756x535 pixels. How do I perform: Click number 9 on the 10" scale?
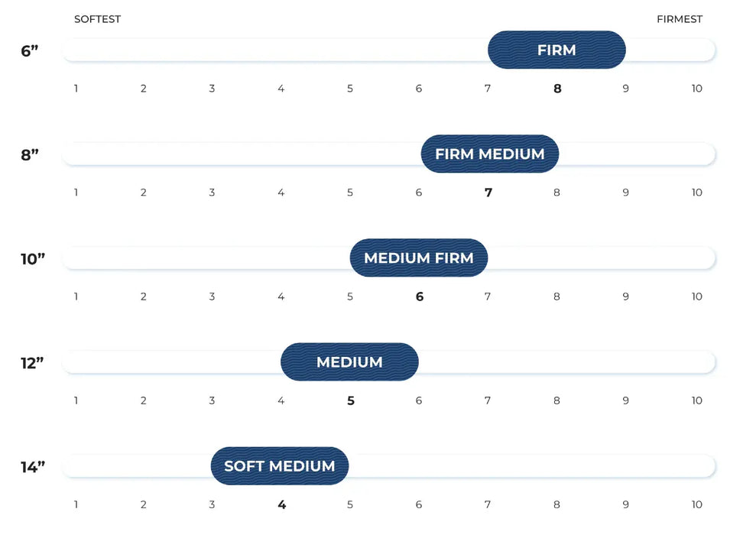click(x=625, y=297)
